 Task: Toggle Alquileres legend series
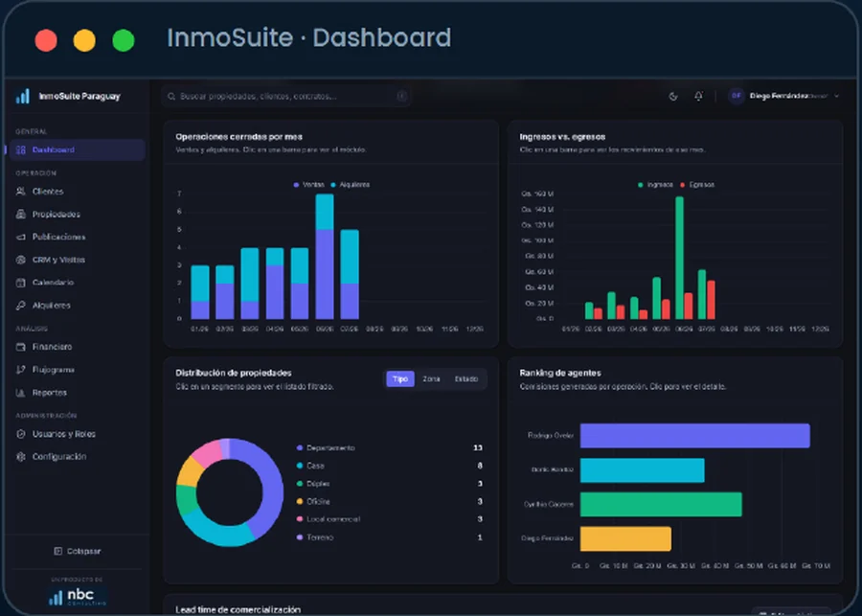click(351, 185)
